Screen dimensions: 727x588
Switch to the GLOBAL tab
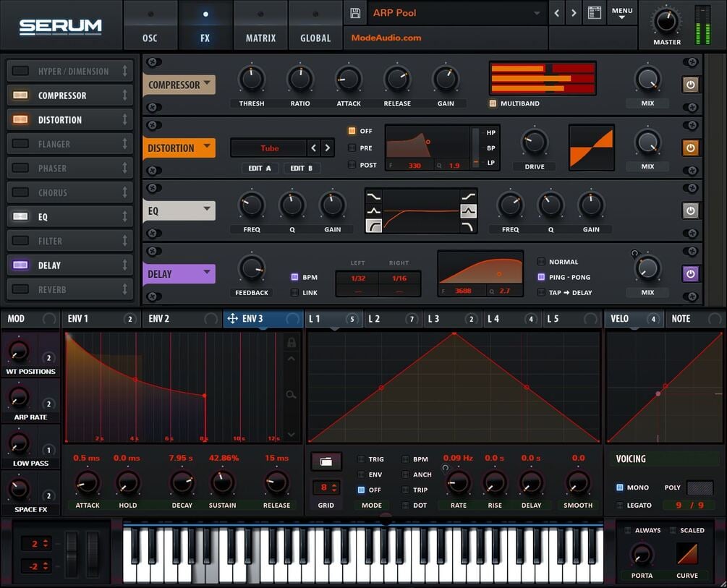pyautogui.click(x=315, y=25)
